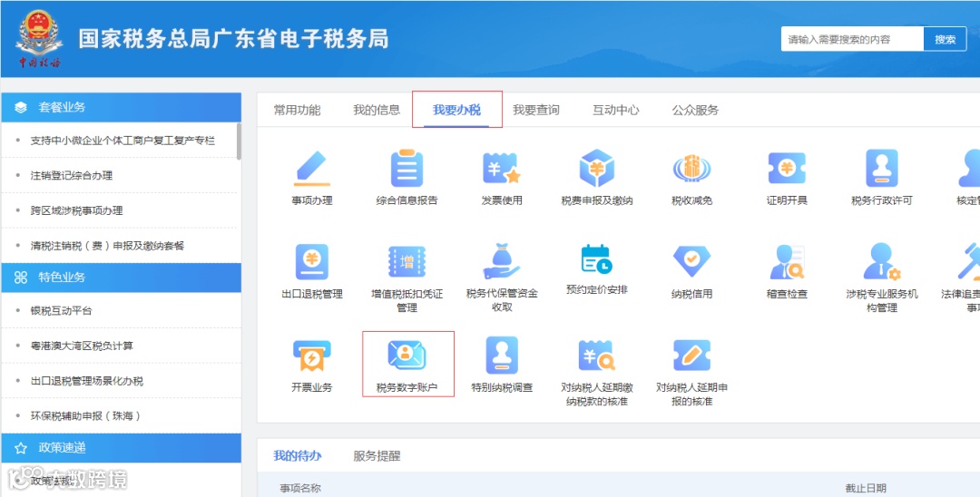980x497 pixels.
Task: Switch to the 我要查询 tab
Action: click(536, 111)
